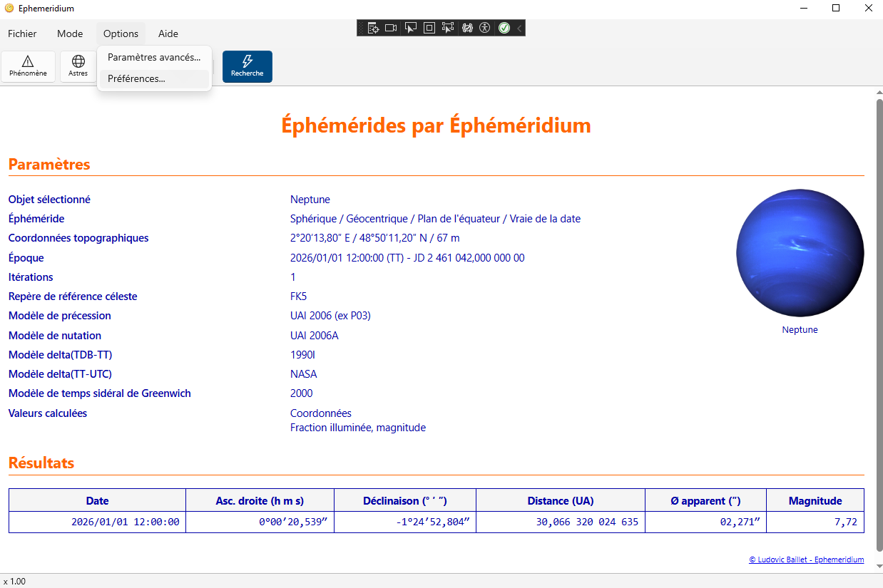Follow the Ludovic Baillet - Ephemeridium link
The height and width of the screenshot is (588, 883).
click(806, 559)
